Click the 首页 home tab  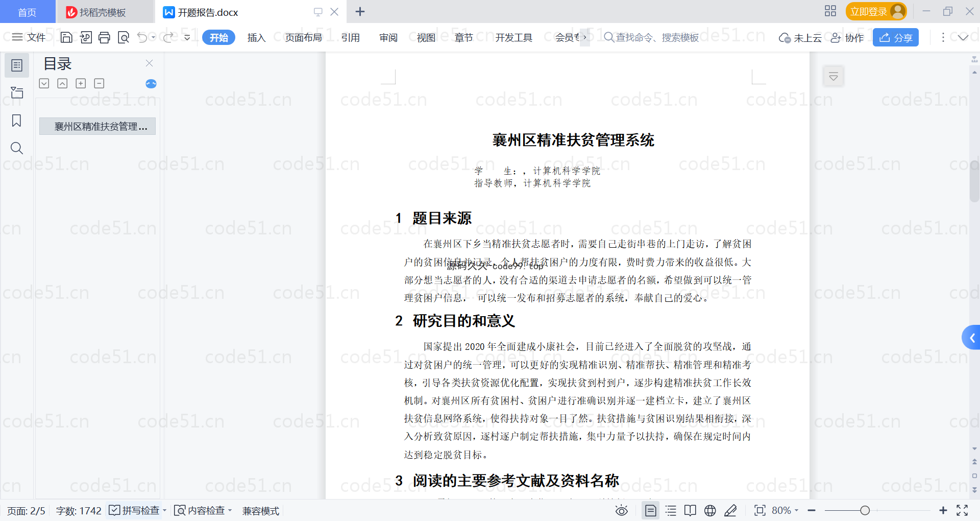click(x=27, y=12)
